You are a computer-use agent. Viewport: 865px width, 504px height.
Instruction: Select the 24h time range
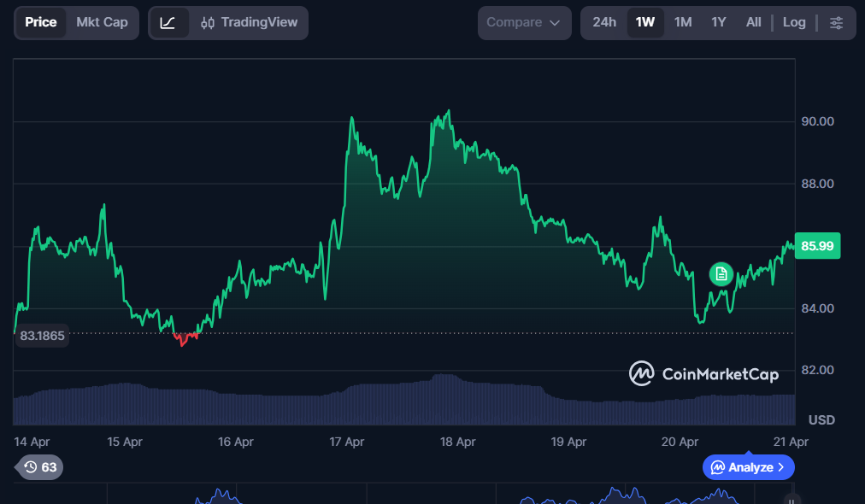point(604,22)
